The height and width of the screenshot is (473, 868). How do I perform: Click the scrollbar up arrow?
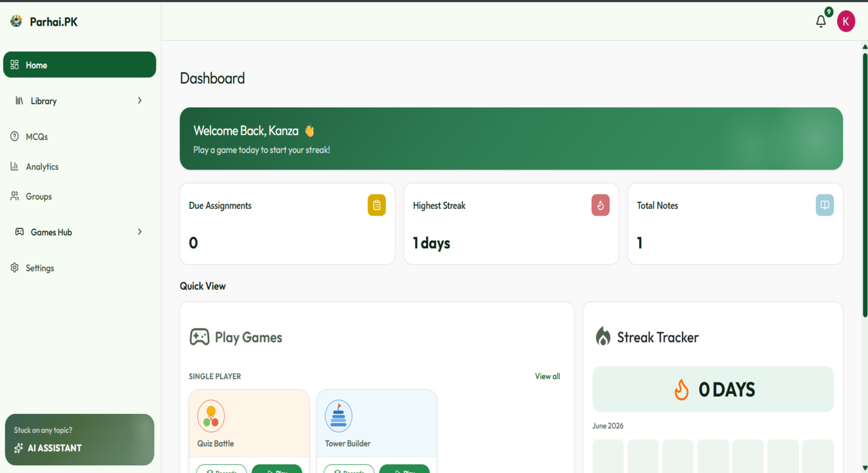tap(865, 47)
